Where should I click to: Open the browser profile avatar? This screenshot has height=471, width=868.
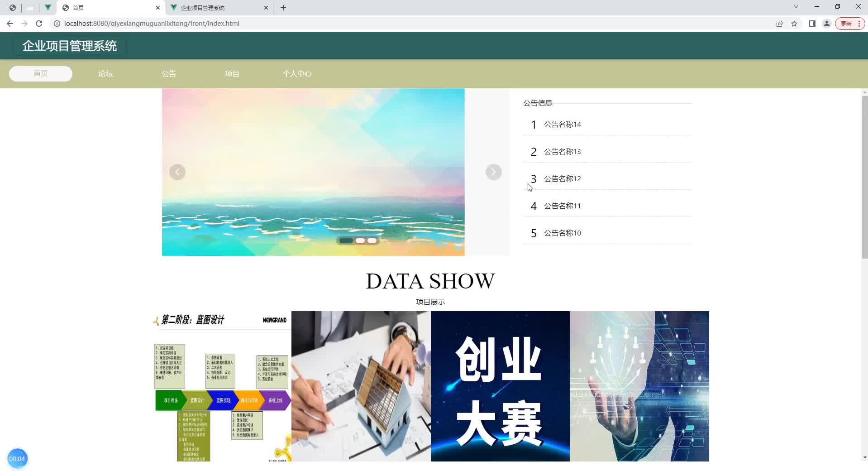pyautogui.click(x=827, y=24)
